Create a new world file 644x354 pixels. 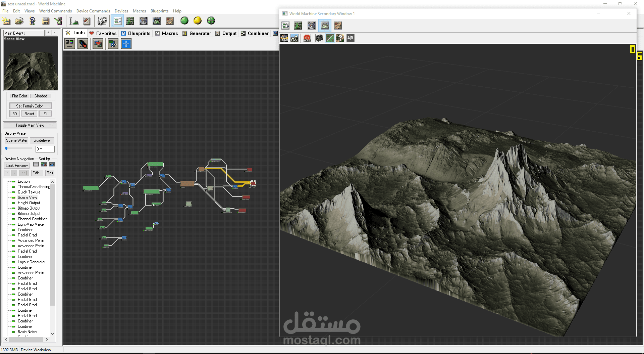(6, 21)
